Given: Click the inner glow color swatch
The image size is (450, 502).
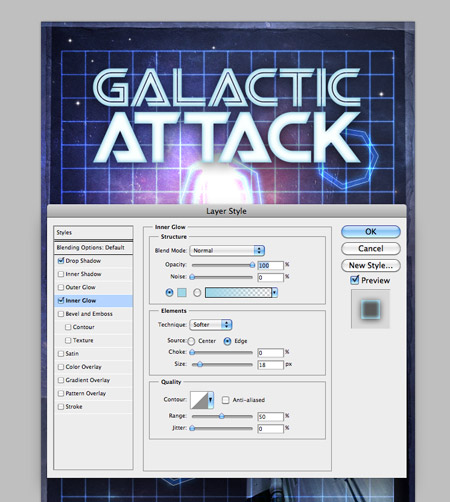Looking at the screenshot, I should 182,293.
